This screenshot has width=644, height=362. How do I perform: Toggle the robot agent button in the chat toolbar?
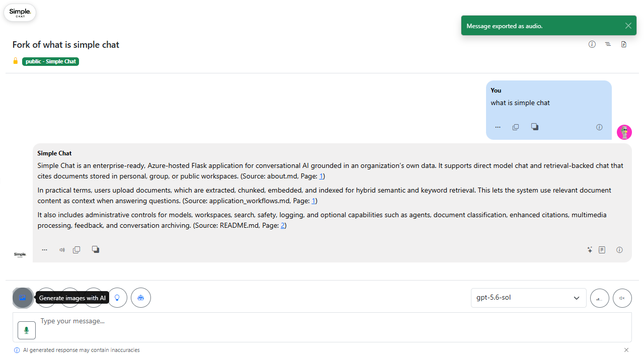(141, 298)
